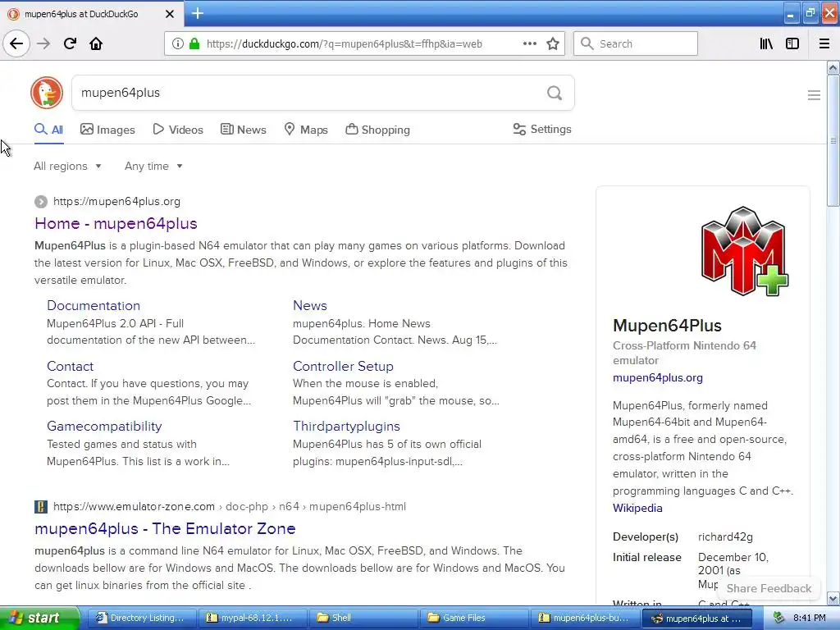
Task: Switch to the Images tab
Action: pyautogui.click(x=107, y=130)
